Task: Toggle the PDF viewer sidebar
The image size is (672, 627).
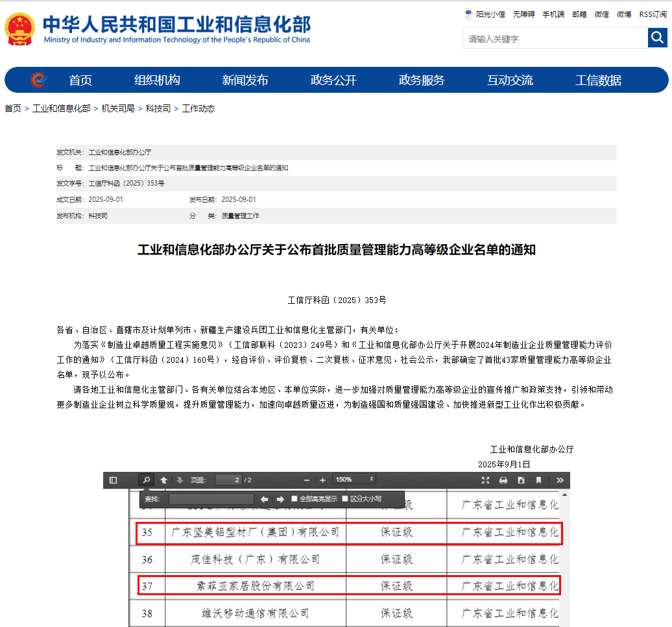Action: pos(114,480)
